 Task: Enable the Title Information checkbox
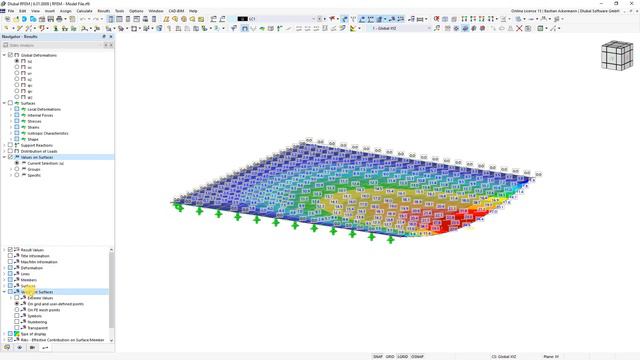[x=11, y=256]
